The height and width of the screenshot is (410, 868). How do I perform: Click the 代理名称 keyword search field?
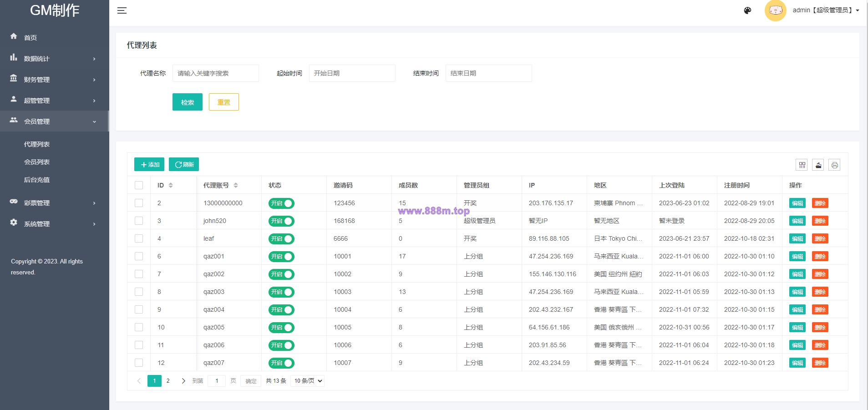click(x=216, y=73)
